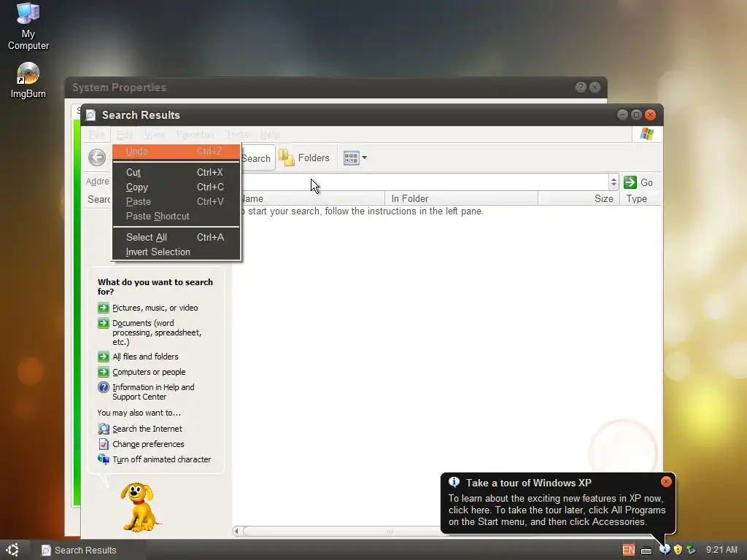747x560 pixels.
Task: Select Paste in the Edit menu
Action: [x=176, y=201]
